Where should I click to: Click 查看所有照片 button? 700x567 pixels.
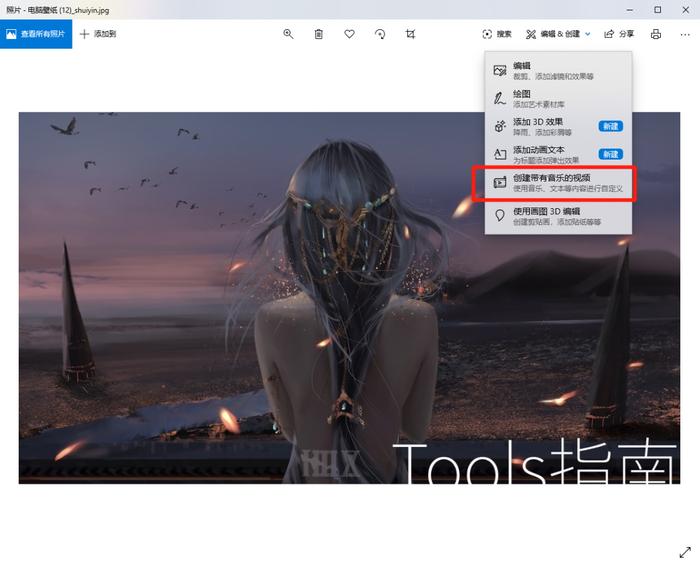(x=36, y=34)
